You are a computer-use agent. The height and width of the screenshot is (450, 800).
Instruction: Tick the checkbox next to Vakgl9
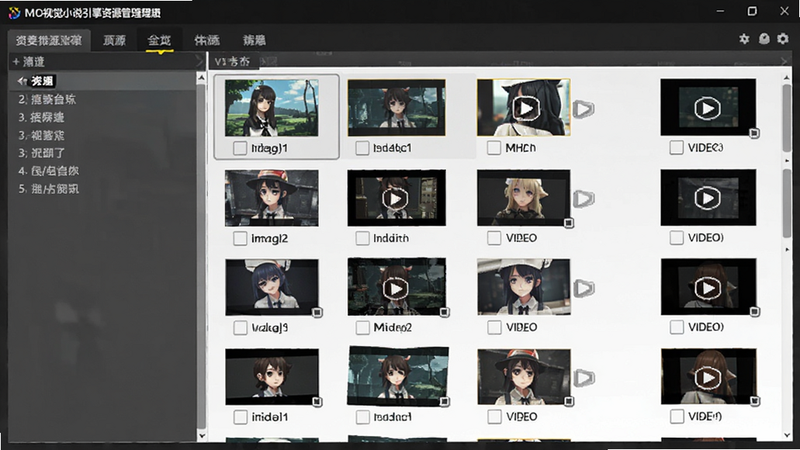(240, 328)
